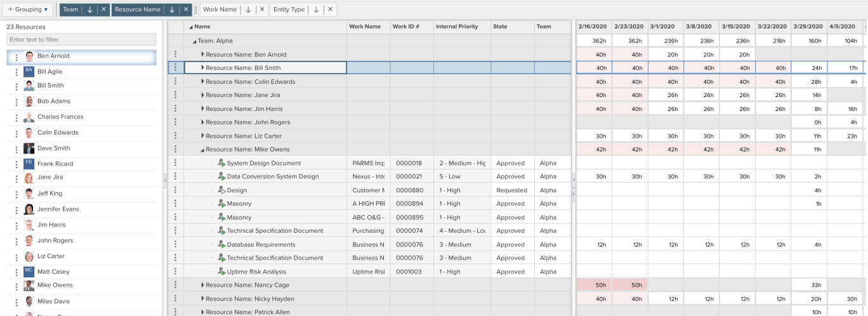Collapse Resource Name: Mike Owens row
Image resolution: width=868 pixels, height=316 pixels.
point(203,150)
